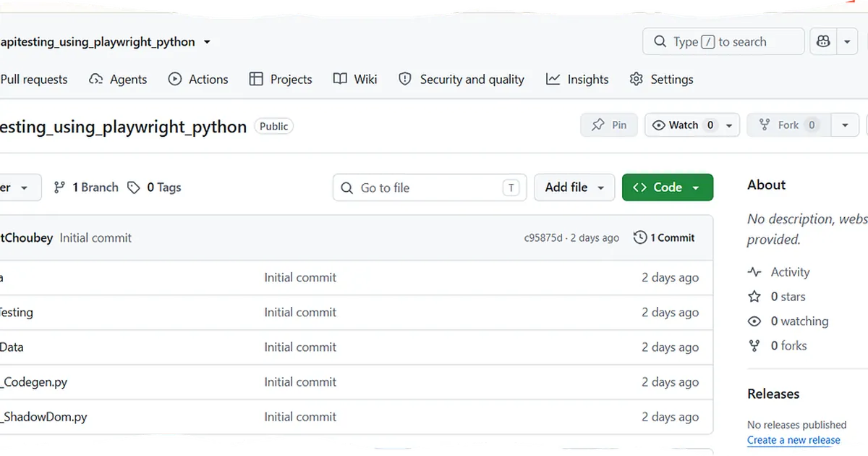The image size is (868, 456).
Task: View the Insights tab
Action: [577, 80]
